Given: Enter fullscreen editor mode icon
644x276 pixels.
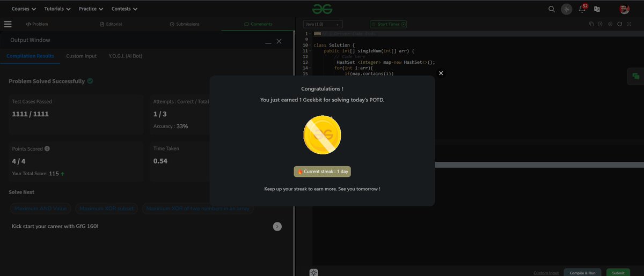Looking at the screenshot, I should 629,24.
